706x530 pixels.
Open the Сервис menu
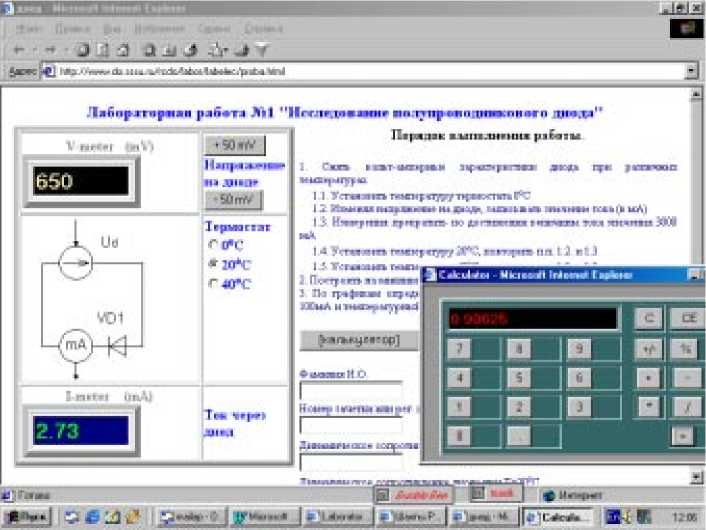214,29
